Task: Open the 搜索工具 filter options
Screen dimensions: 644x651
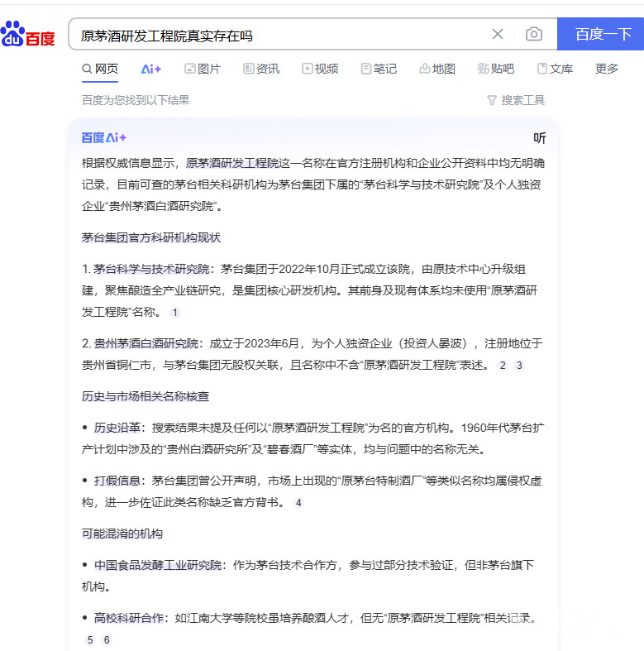Action: pos(516,100)
